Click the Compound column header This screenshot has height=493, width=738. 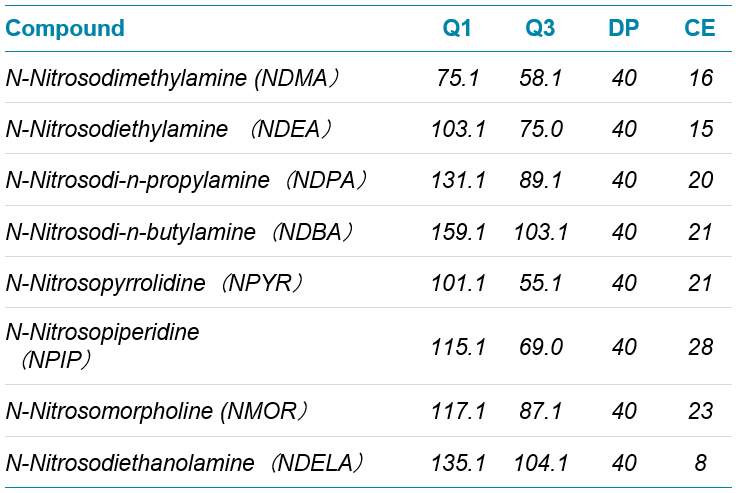tap(65, 28)
